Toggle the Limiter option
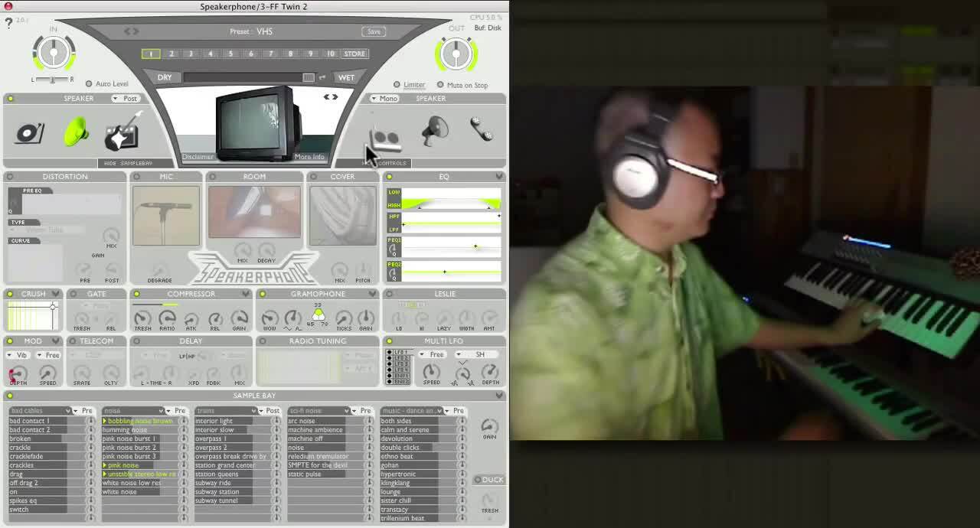Screen dimensions: 980x528 click(397, 85)
